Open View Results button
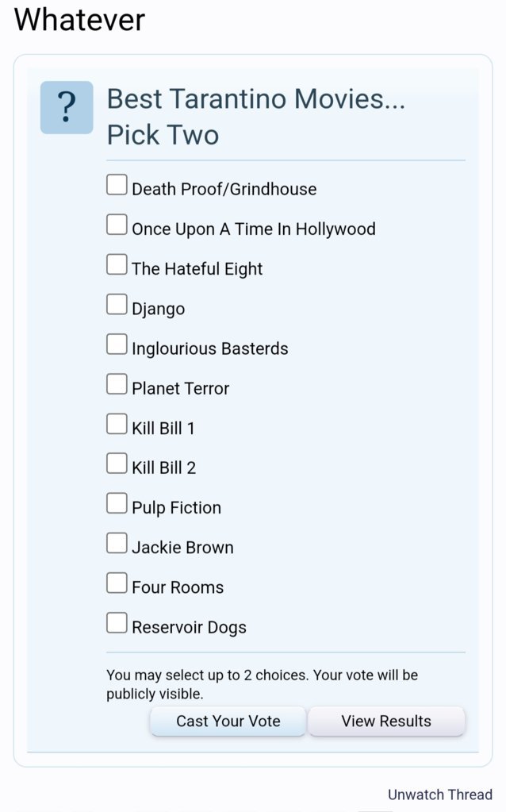 [386, 721]
